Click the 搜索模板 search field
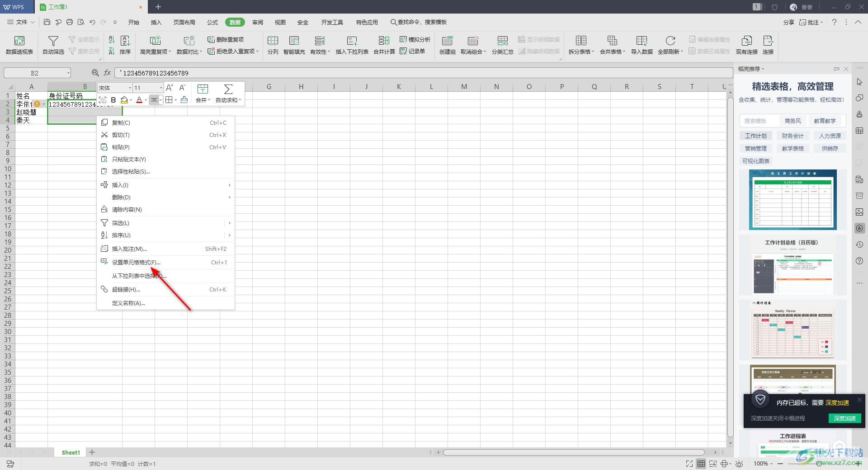Screen dimensions: 868x470 click(x=760, y=121)
